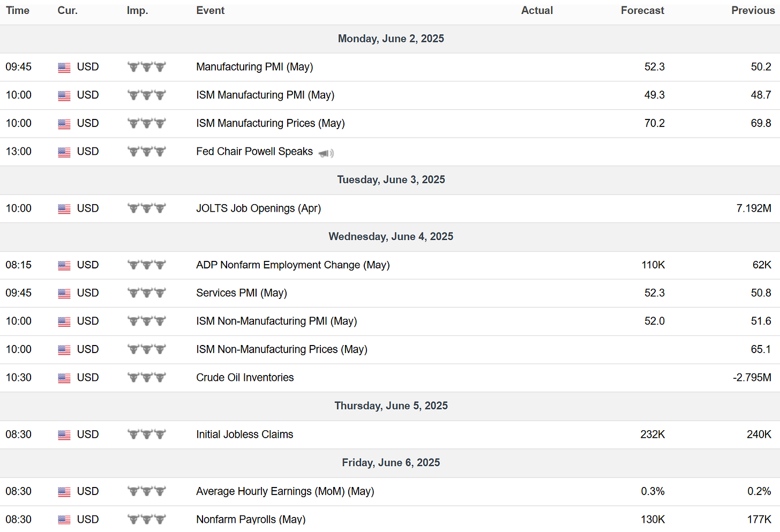
Task: Click the US flag in Crude Oil Inventories row
Action: coord(64,378)
